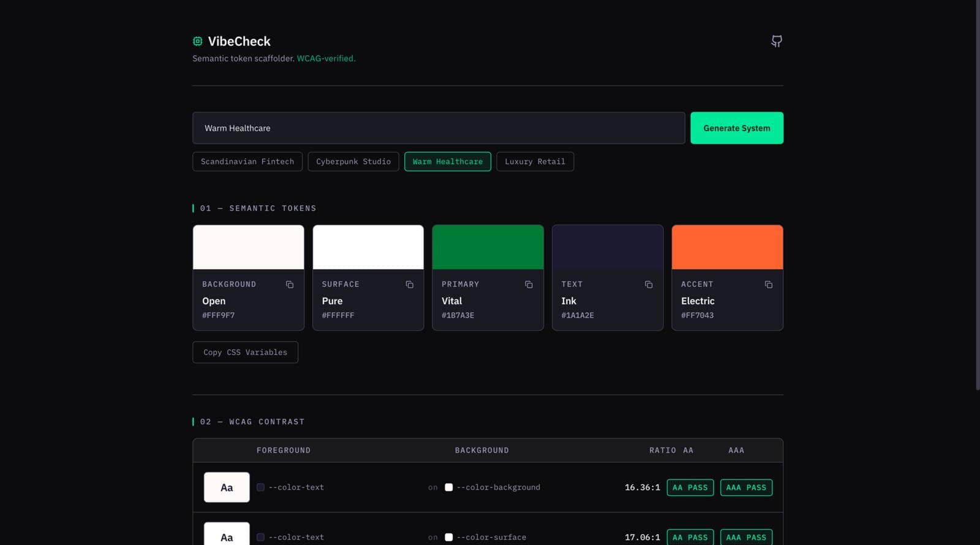Click the --color-background variable name
Viewport: 980px width, 545px height.
point(498,487)
